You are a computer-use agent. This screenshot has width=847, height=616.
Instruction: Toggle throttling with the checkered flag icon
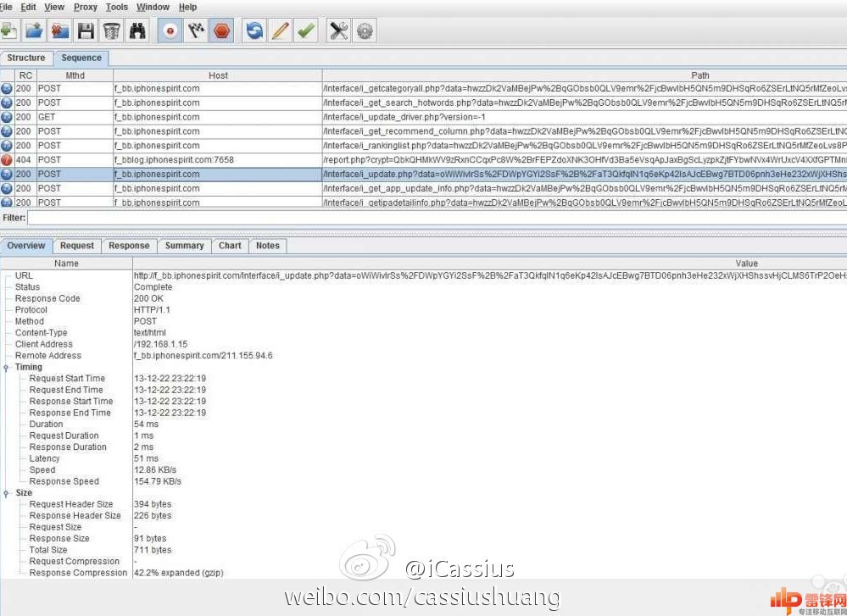point(196,31)
